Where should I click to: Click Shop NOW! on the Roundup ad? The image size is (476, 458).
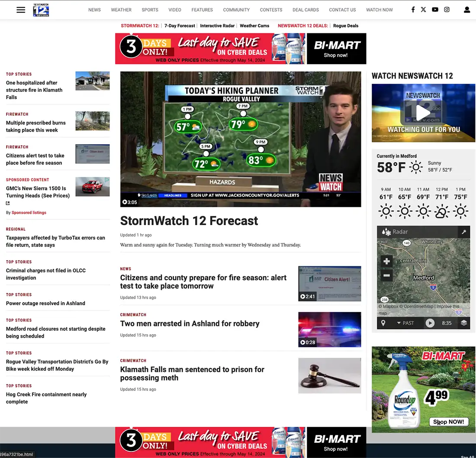tap(449, 422)
